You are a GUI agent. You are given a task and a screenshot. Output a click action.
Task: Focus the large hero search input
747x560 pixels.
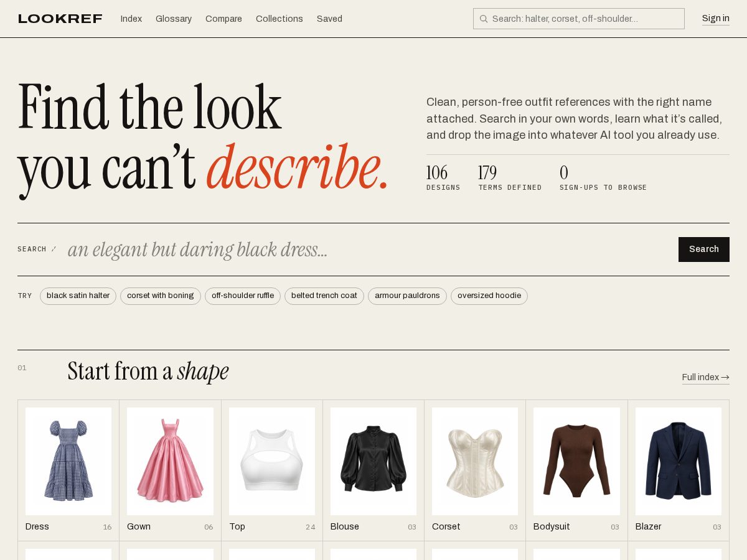pos(367,250)
